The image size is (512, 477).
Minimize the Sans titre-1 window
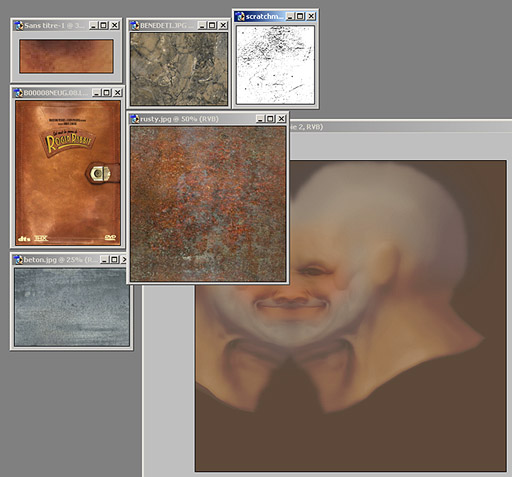94,25
